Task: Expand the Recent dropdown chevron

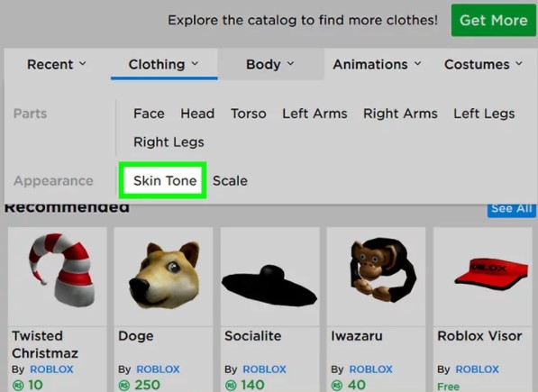Action: tap(83, 64)
